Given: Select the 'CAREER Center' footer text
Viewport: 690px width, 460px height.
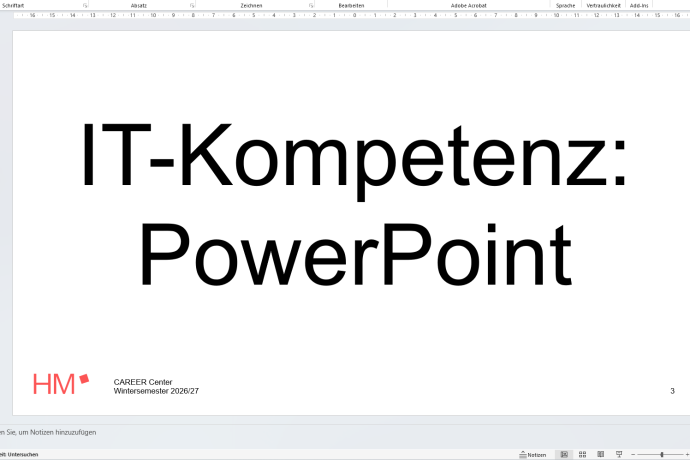Looking at the screenshot, I should 143,382.
